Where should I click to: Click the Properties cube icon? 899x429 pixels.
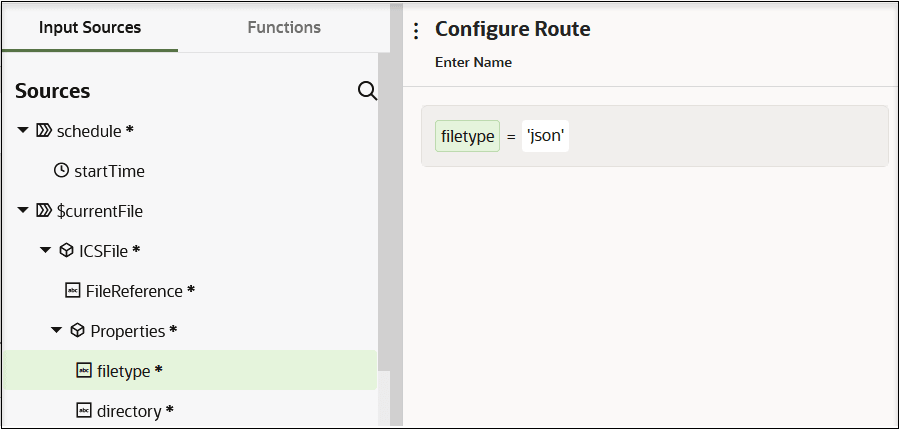(x=77, y=330)
